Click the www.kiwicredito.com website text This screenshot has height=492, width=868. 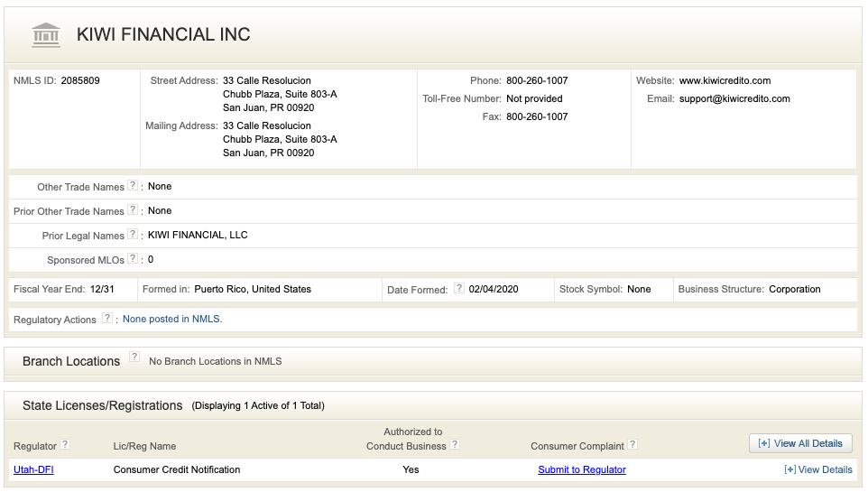[725, 80]
